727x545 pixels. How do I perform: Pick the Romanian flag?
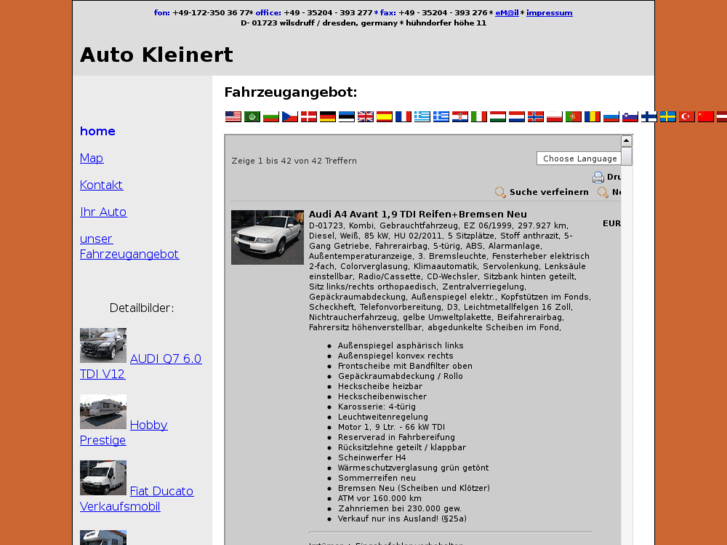592,116
